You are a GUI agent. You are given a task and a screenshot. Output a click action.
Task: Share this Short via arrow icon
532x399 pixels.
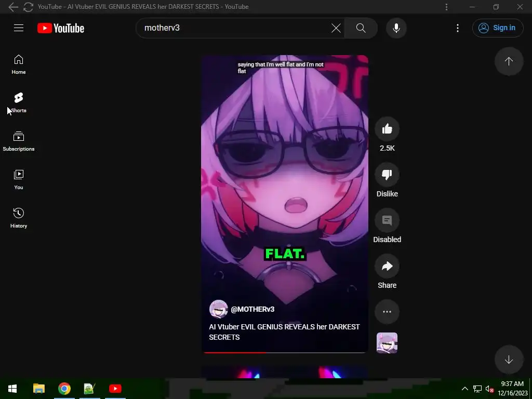point(387,267)
